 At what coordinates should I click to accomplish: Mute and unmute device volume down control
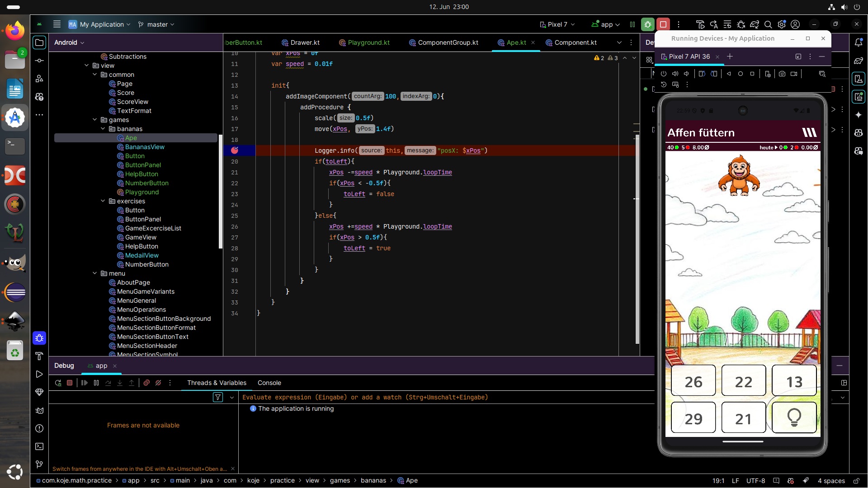[x=686, y=74]
